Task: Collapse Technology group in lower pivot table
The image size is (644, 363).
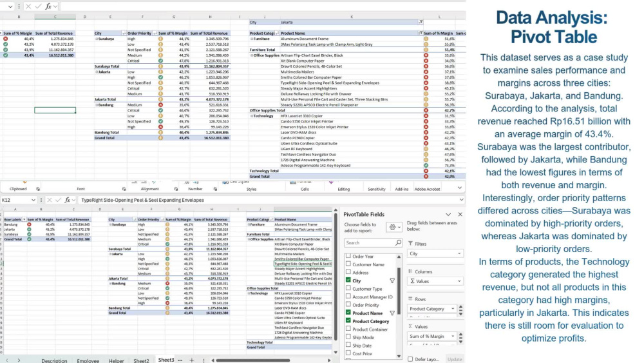Action: 249,293
